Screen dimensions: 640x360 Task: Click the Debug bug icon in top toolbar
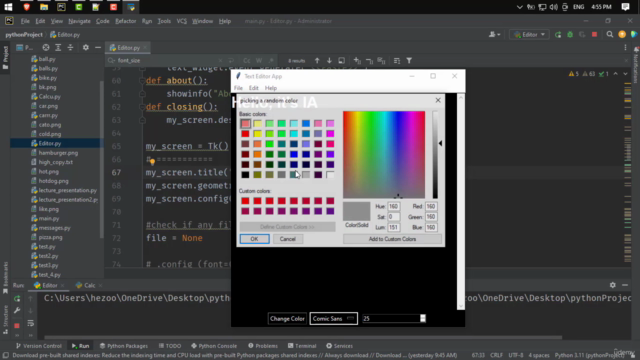pos(570,35)
